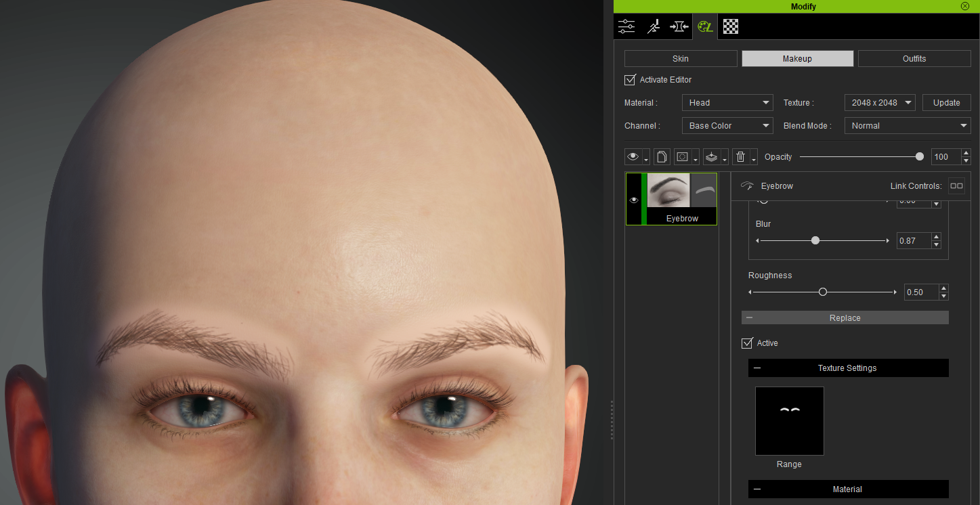Decrease the Blur value with down arrow
The width and height of the screenshot is (980, 505).
(936, 244)
